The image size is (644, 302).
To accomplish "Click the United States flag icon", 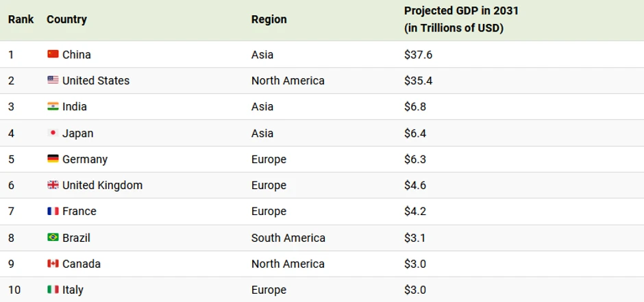I will click(x=53, y=80).
